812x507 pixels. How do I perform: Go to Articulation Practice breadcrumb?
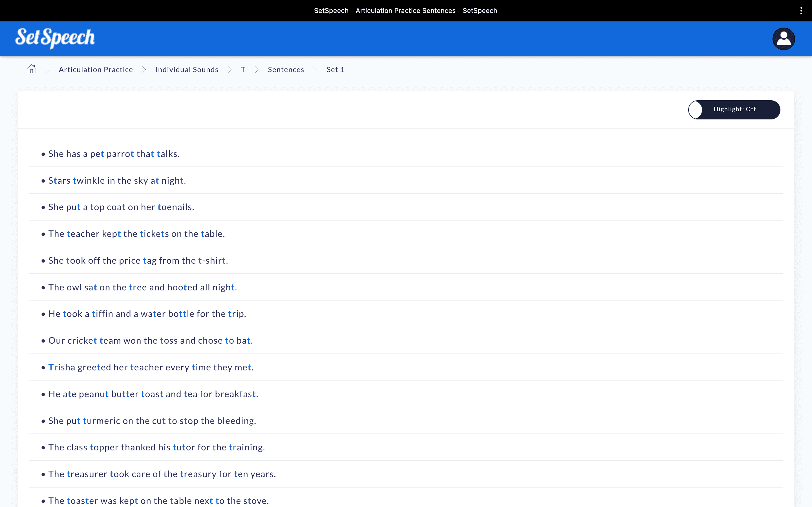click(x=96, y=69)
